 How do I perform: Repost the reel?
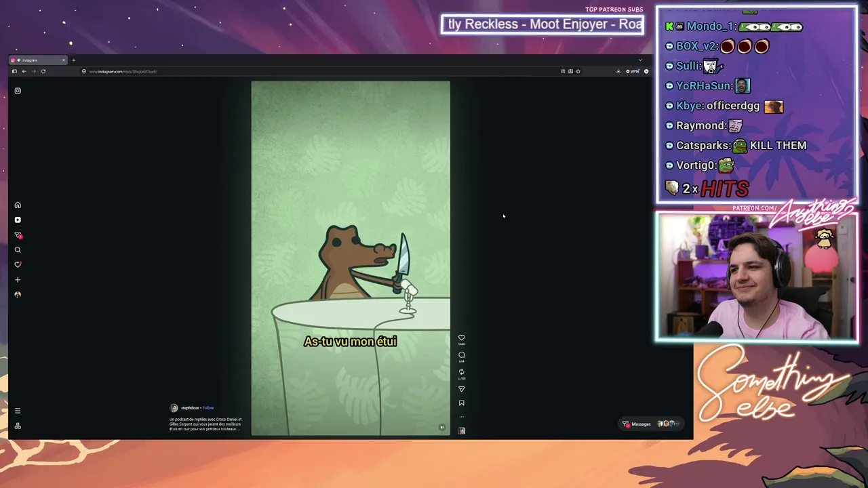[x=462, y=372]
